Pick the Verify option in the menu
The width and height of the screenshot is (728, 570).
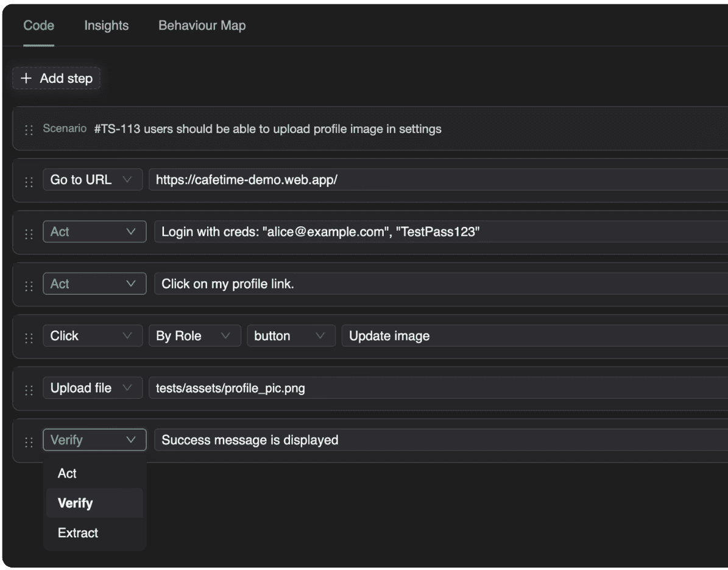click(76, 503)
